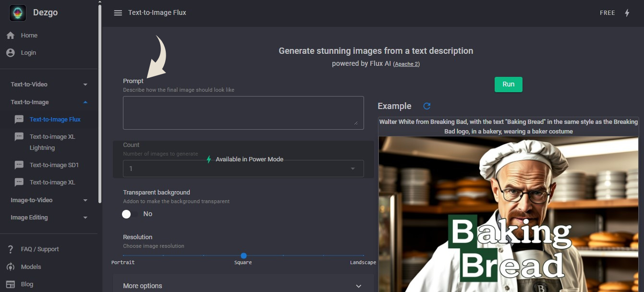Open the Count dropdown
The width and height of the screenshot is (644, 292).
(x=243, y=169)
